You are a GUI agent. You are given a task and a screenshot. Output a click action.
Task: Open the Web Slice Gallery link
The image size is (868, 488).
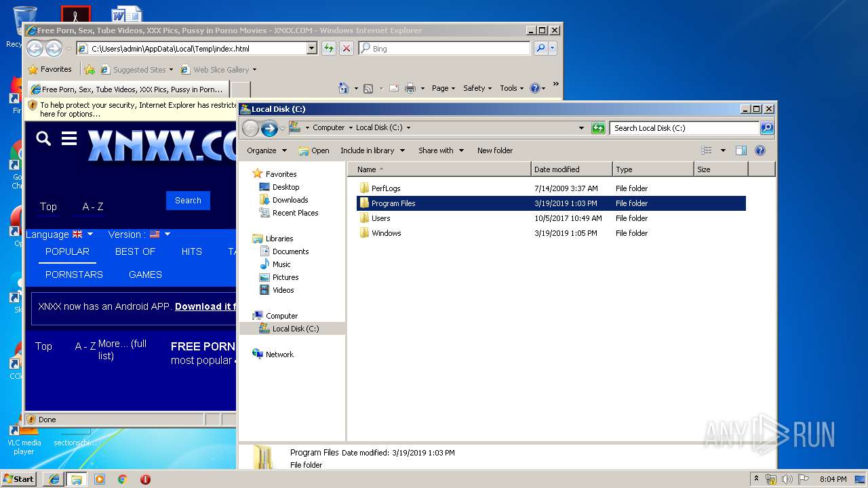(x=218, y=69)
